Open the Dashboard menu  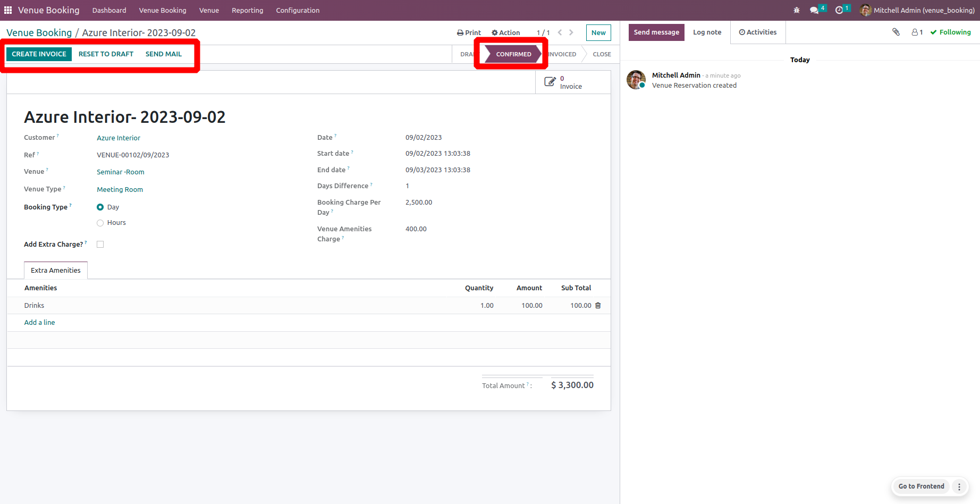tap(109, 10)
